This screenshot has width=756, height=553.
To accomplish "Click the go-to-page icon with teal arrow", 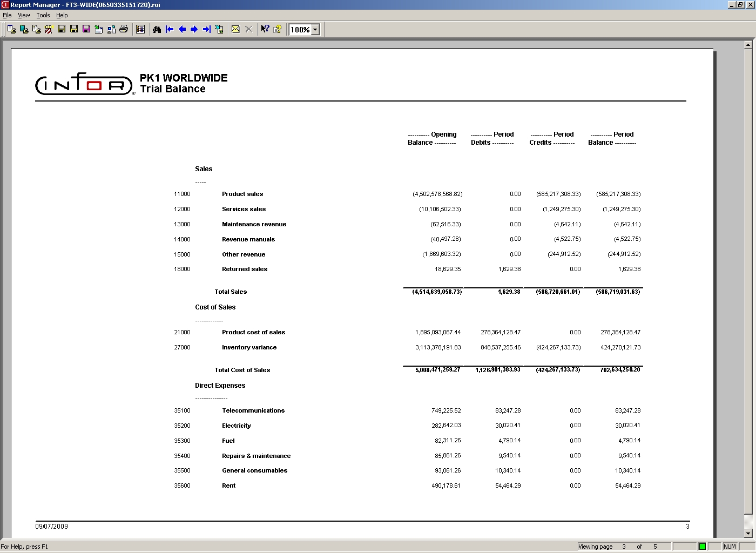I will pyautogui.click(x=219, y=29).
